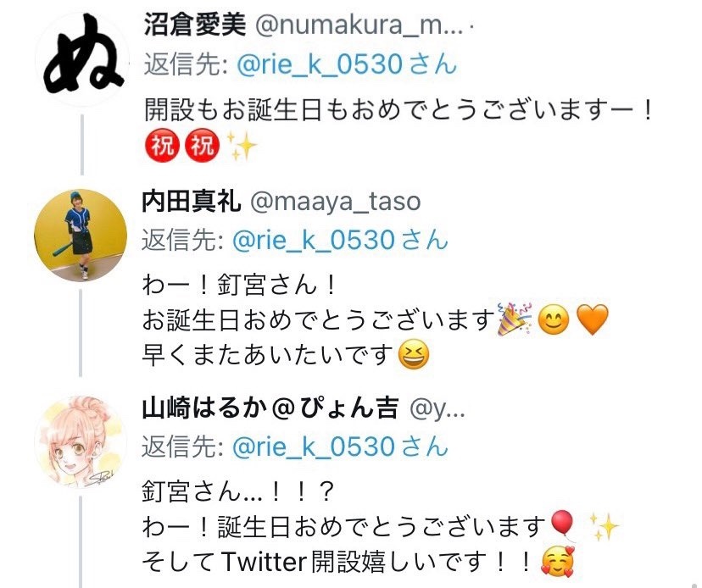Click the truncated @y... handle

point(437,409)
